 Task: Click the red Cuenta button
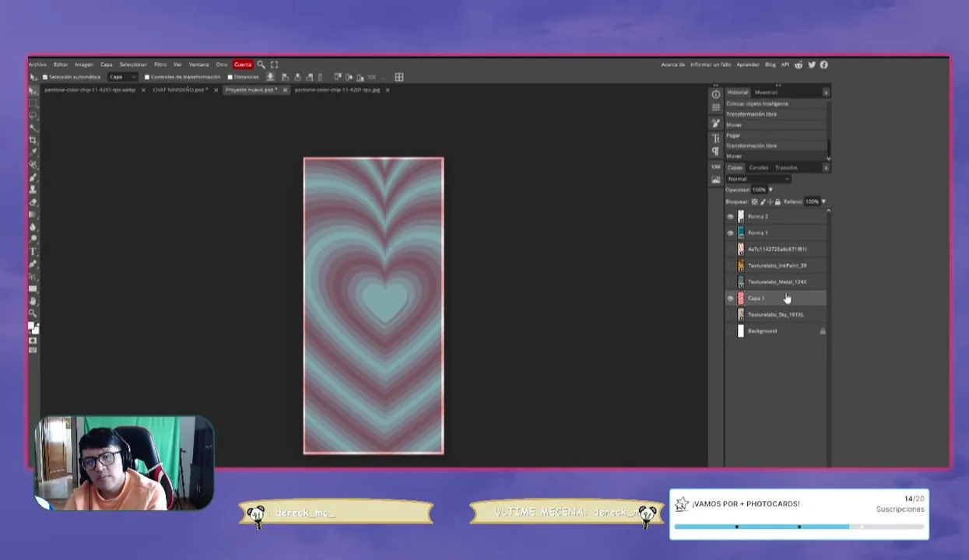243,65
